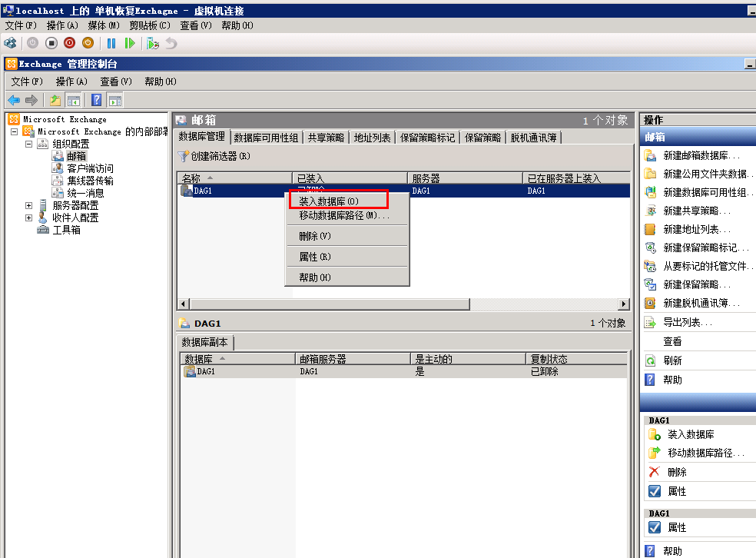The width and height of the screenshot is (756, 558).
Task: Collapse the Microsoft Exchange 的内部部署 tree node
Action: click(15, 131)
